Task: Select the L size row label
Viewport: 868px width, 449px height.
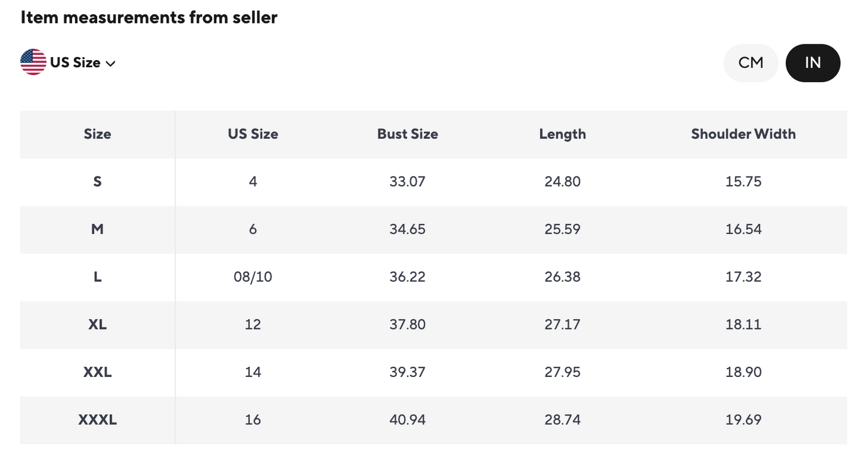Action: point(97,277)
